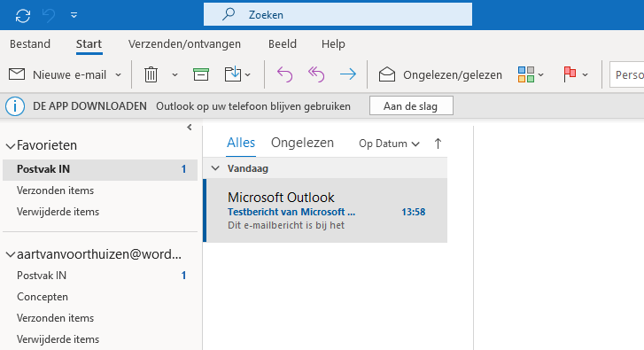
Task: Open the quick access toolbar customize dropdown
Action: click(x=74, y=15)
